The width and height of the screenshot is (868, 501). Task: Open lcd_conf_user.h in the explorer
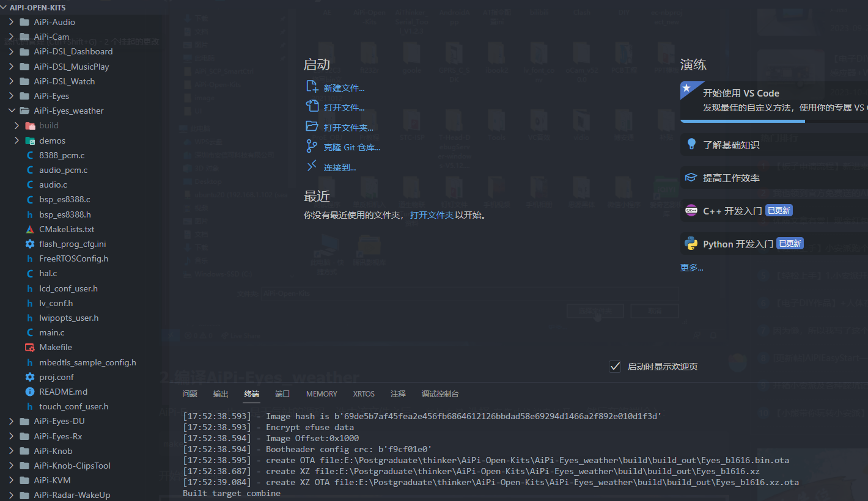(x=68, y=288)
